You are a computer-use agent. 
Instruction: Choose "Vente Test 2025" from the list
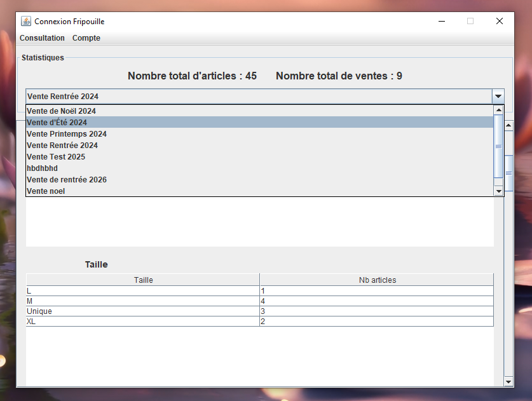tap(56, 157)
